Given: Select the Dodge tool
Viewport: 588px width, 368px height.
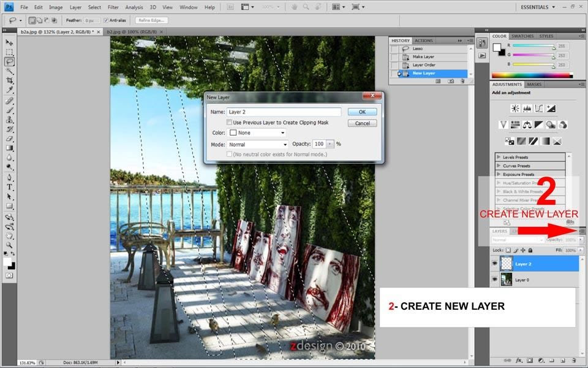Looking at the screenshot, I should (x=9, y=167).
